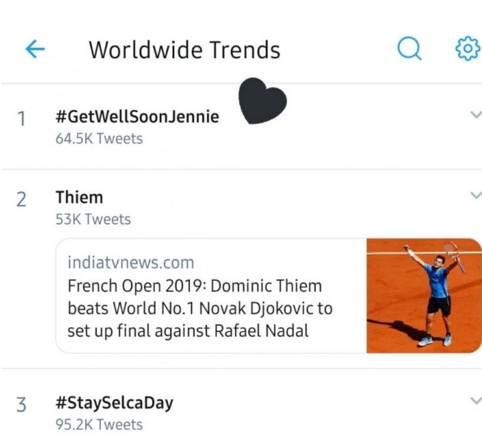The width and height of the screenshot is (482, 448).
Task: Select the 53K Tweets count
Action: [x=93, y=219]
